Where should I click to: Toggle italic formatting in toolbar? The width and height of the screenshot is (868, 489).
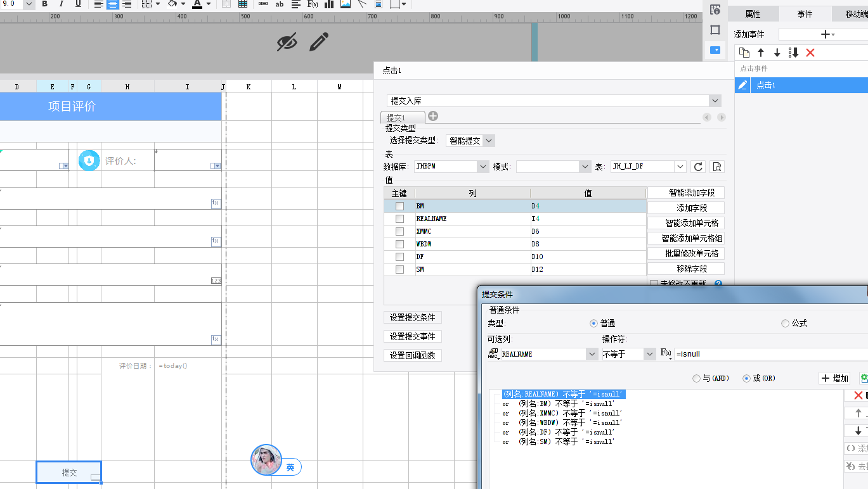coord(61,4)
